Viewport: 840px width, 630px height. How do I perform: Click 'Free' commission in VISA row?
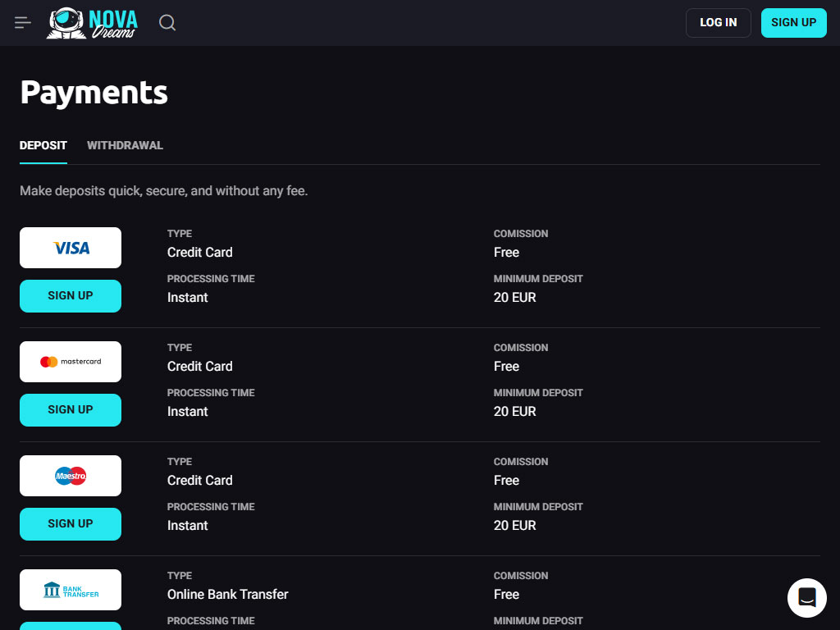point(506,253)
